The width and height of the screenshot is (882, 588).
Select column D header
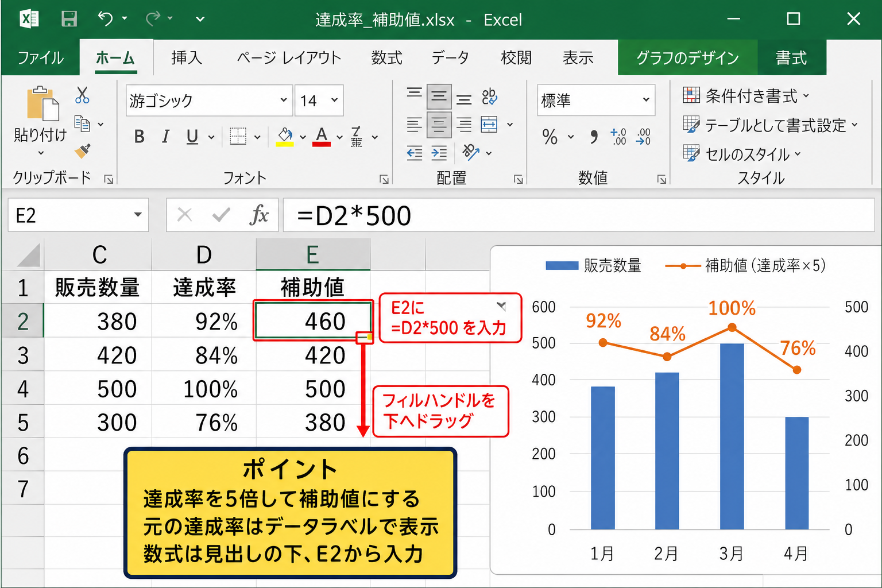204,254
